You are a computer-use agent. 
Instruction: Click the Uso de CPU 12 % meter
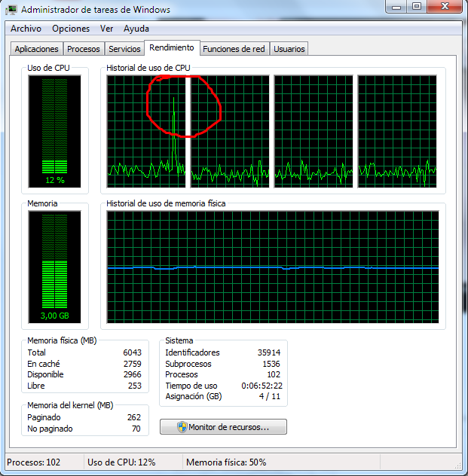55,132
